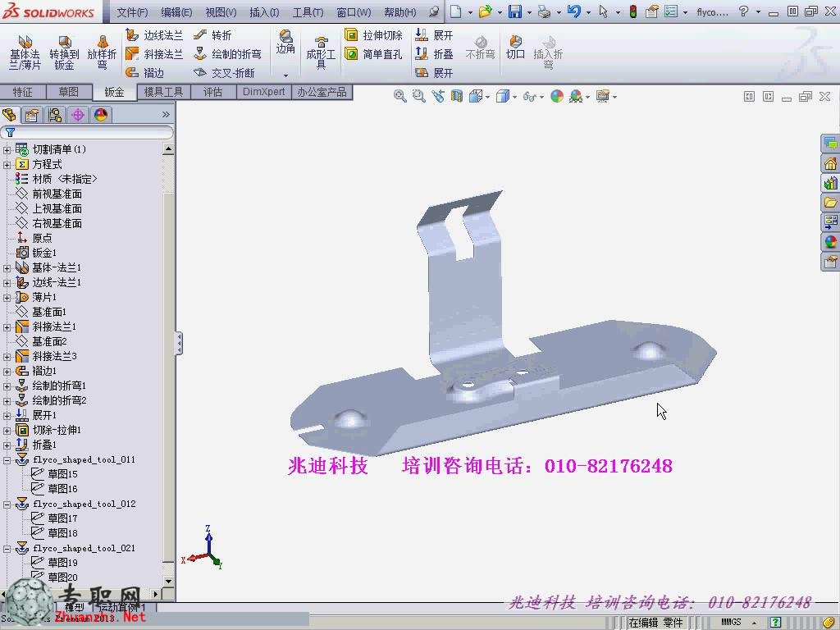Click the Simple Hole (简单直孔) tool
Viewport: 840px width, 630px height.
[x=373, y=54]
